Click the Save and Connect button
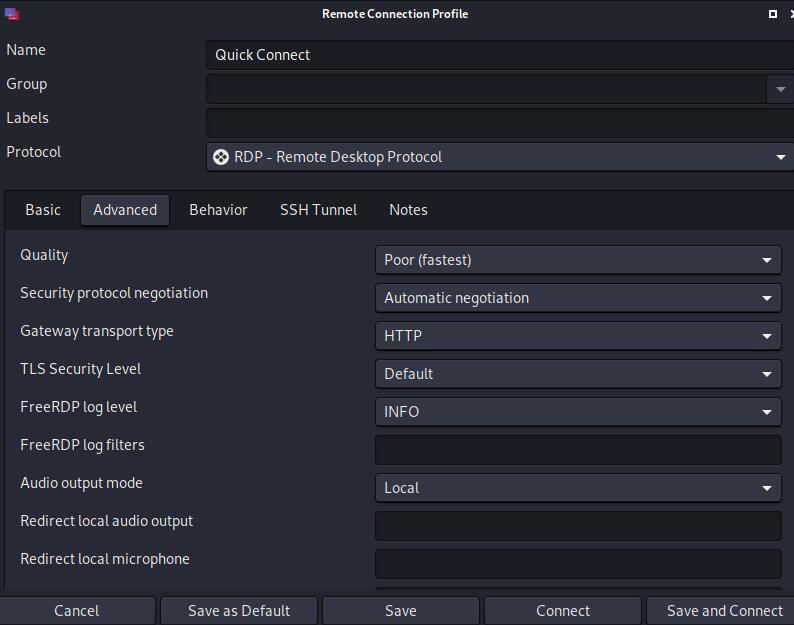 (x=724, y=611)
